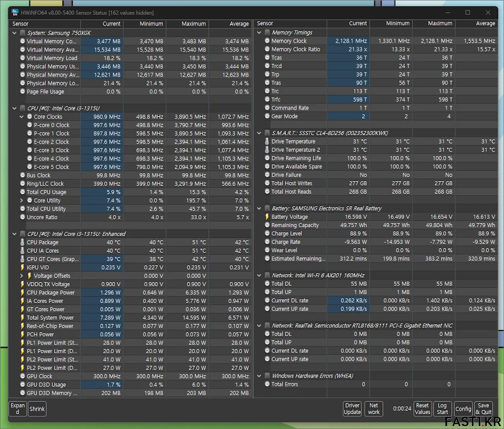Click the CPU IA Cores thermometer icon
The height and width of the screenshot is (429, 504).
point(22,250)
